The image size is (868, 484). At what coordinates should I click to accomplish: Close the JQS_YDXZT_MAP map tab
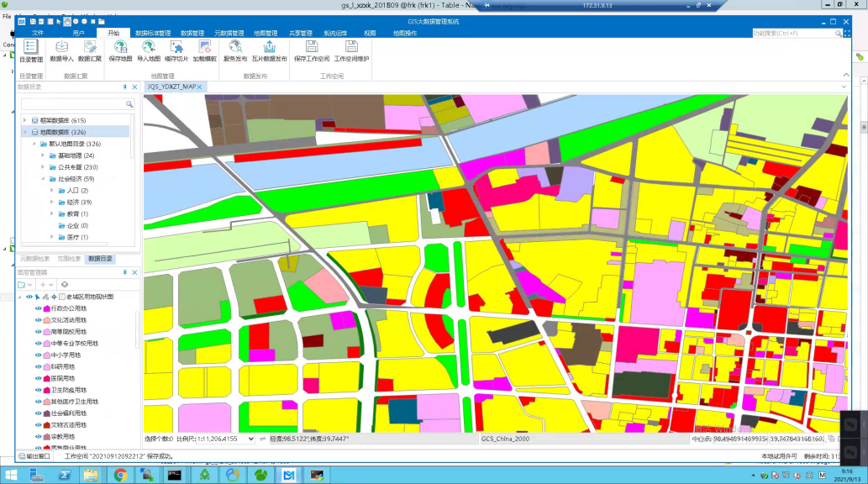200,87
